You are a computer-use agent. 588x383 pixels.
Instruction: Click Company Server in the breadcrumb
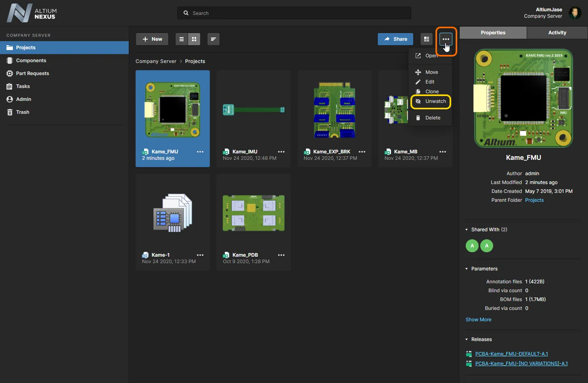tap(156, 61)
